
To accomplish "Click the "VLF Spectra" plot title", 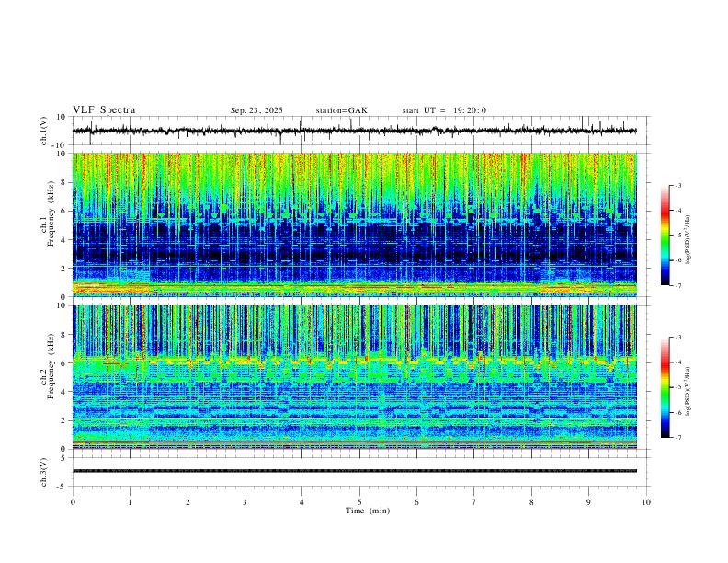I will [104, 110].
